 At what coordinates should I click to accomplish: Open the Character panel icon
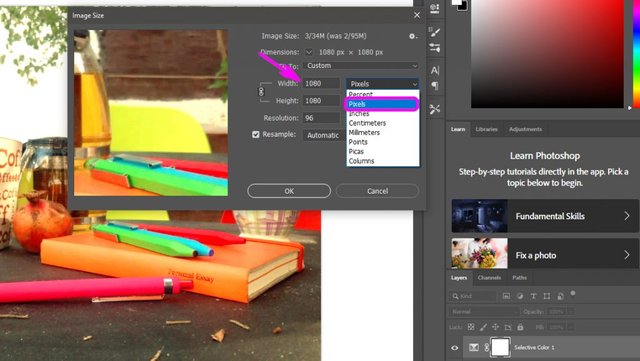[435, 70]
